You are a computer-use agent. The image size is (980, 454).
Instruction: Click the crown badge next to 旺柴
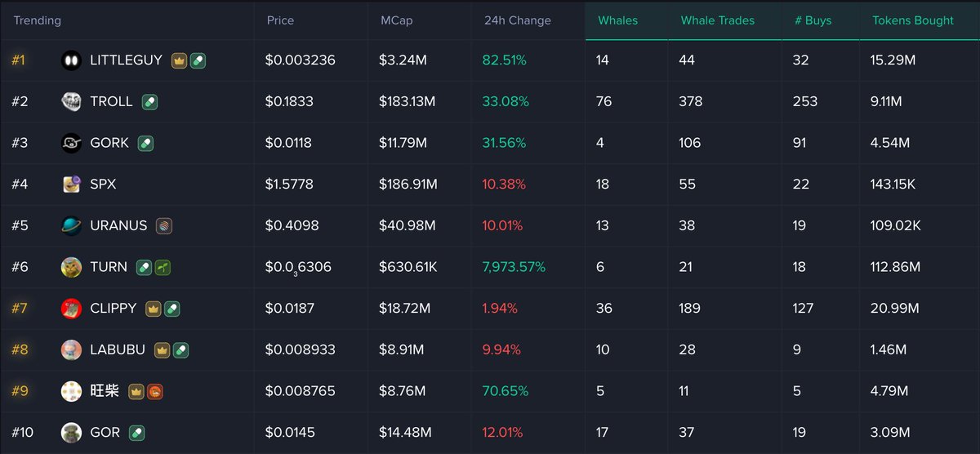(136, 391)
